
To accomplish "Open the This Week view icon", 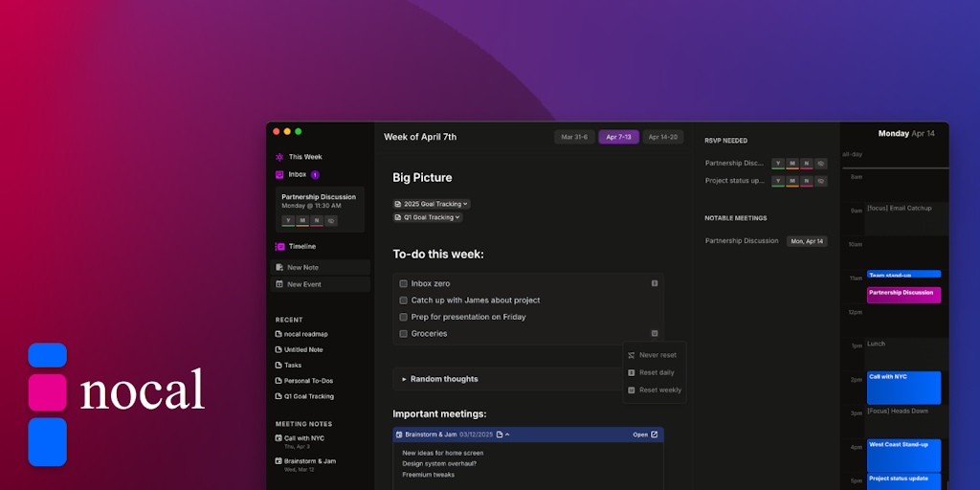I will [279, 157].
